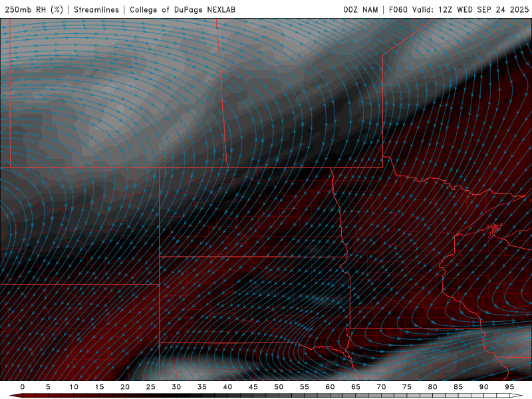This screenshot has height=399, width=532.
Task: Click the colorbar label "15"
Action: [x=99, y=387]
